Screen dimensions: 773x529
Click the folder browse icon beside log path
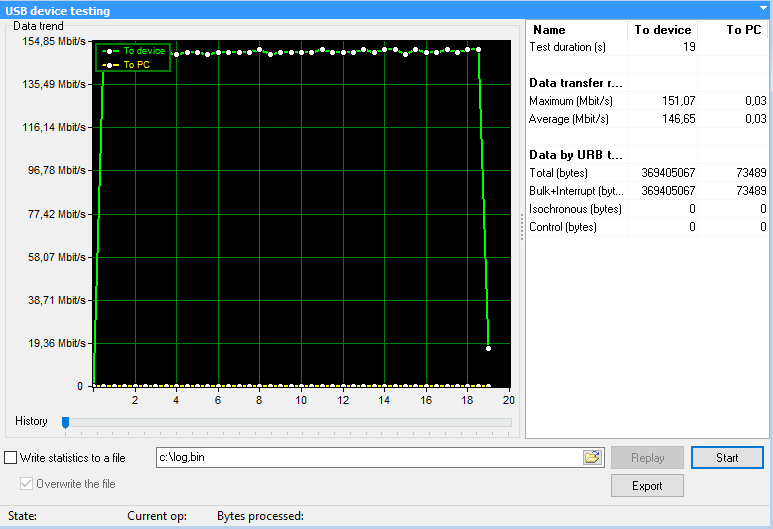(592, 457)
